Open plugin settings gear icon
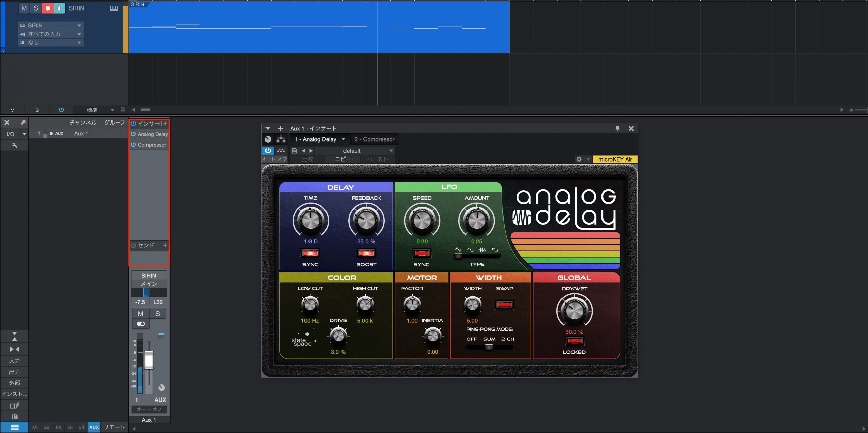 [579, 159]
